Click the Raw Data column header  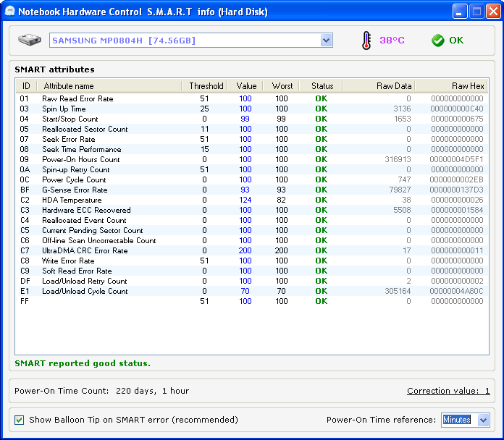[379, 86]
